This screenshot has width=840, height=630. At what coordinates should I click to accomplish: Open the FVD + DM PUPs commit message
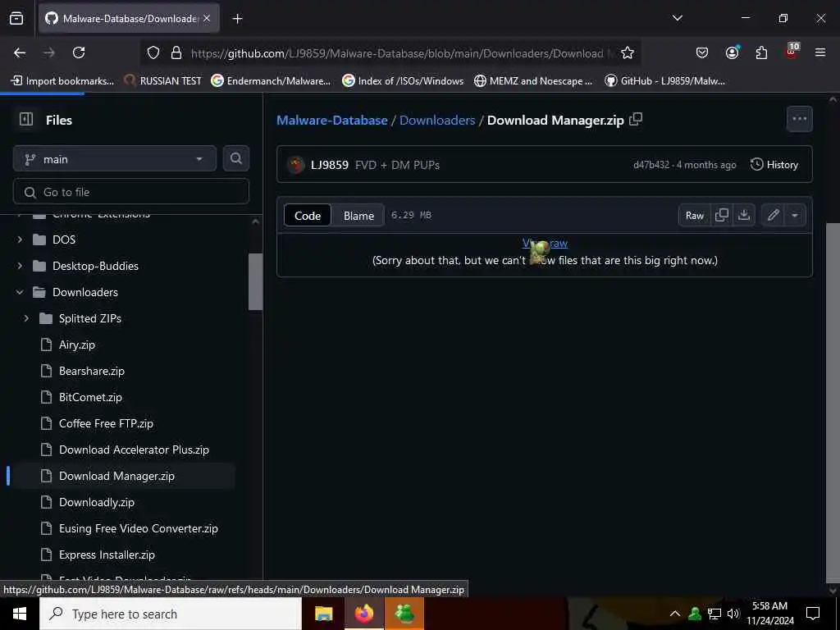pyautogui.click(x=397, y=164)
